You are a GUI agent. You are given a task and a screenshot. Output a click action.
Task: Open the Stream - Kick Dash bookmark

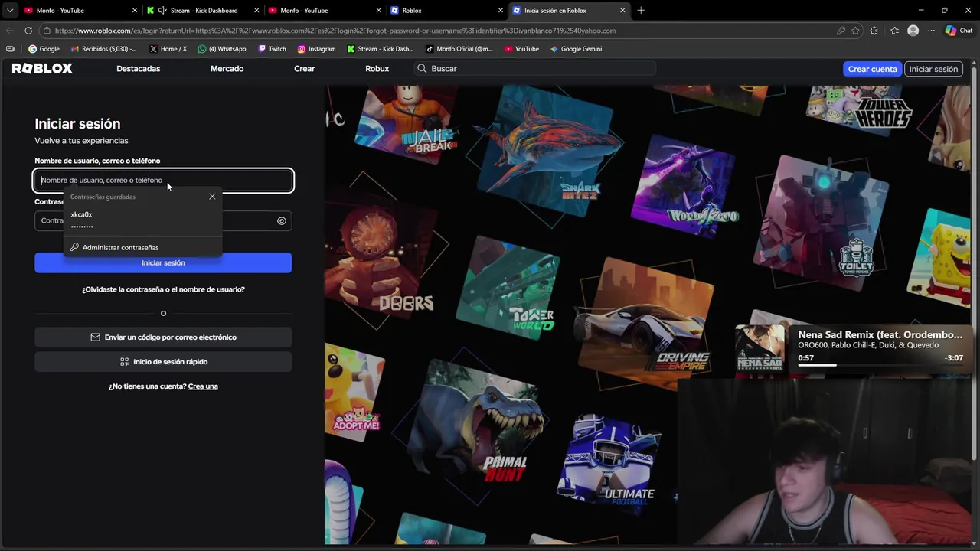click(x=381, y=49)
